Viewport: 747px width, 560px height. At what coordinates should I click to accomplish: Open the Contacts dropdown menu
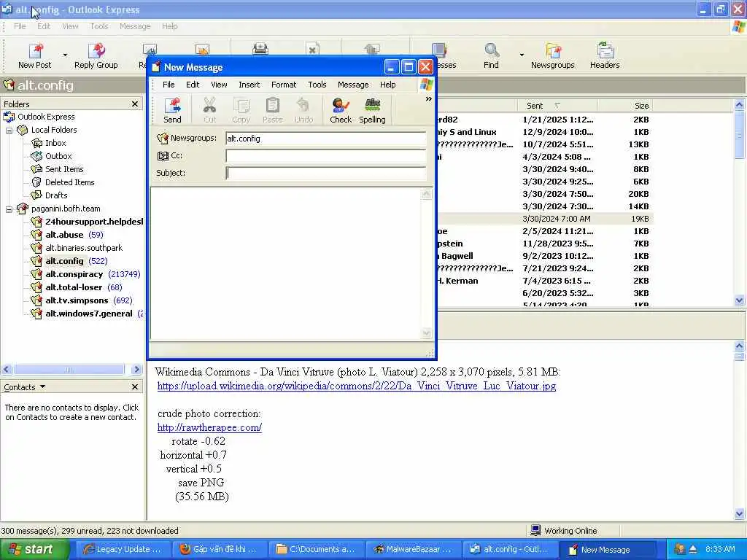[x=42, y=386]
